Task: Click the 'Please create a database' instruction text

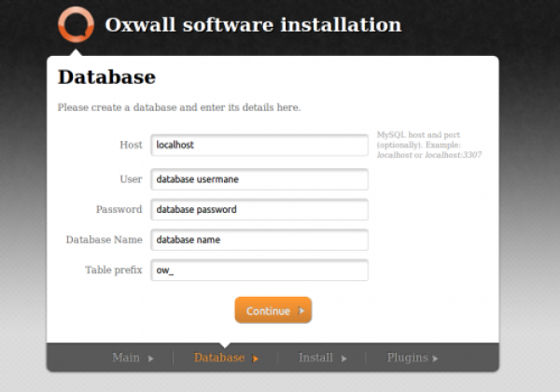Action: 179,107
